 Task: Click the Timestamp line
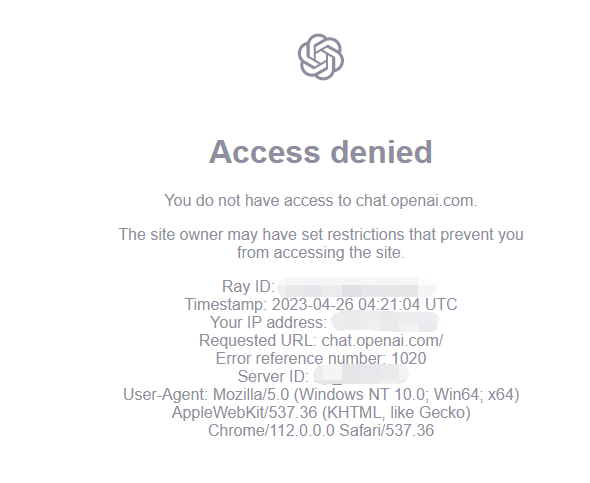(x=321, y=304)
